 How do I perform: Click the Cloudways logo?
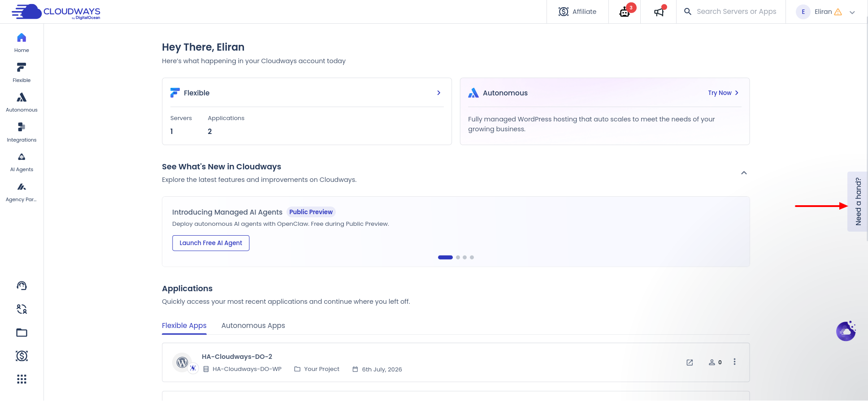click(x=56, y=12)
